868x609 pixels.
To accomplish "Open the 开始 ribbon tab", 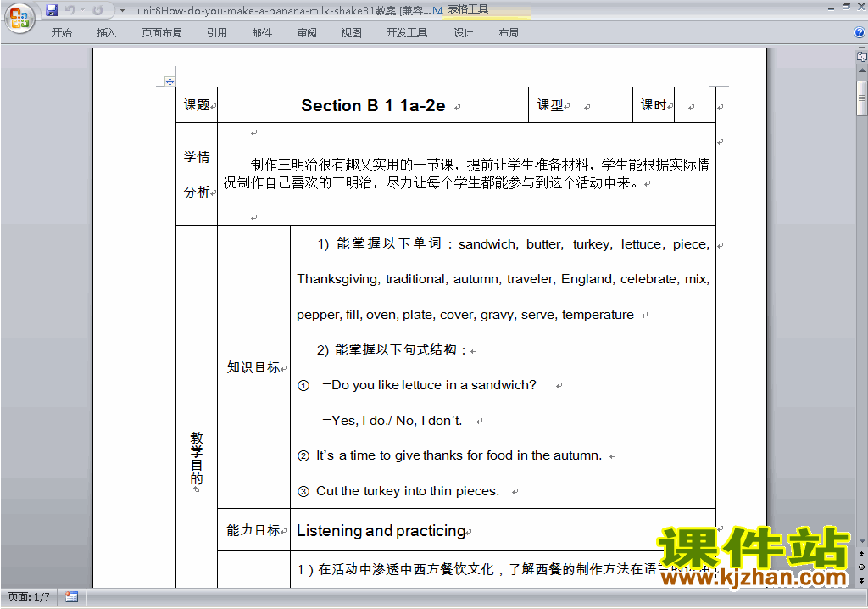I will (x=61, y=33).
